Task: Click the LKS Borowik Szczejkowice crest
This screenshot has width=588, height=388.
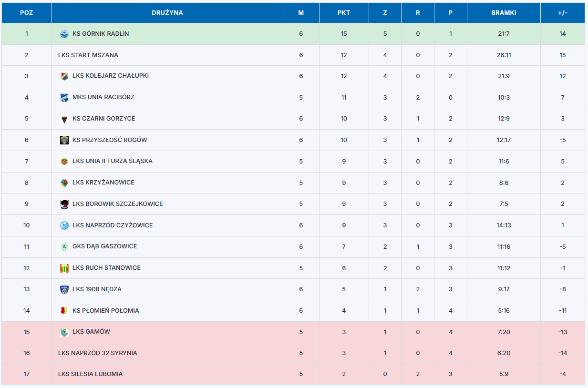Action: (x=64, y=204)
